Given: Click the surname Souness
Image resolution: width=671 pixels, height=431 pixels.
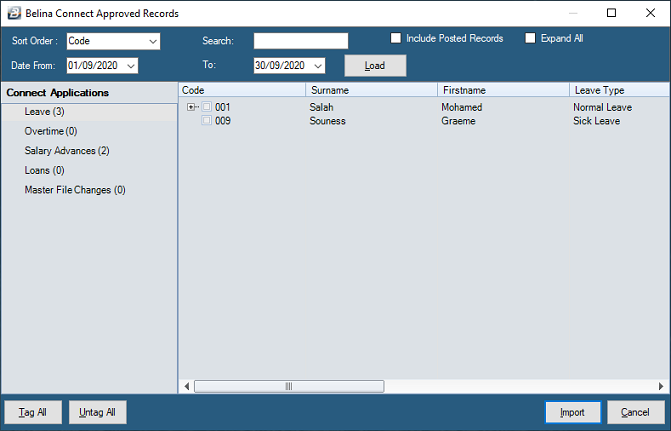Looking at the screenshot, I should (x=327, y=121).
